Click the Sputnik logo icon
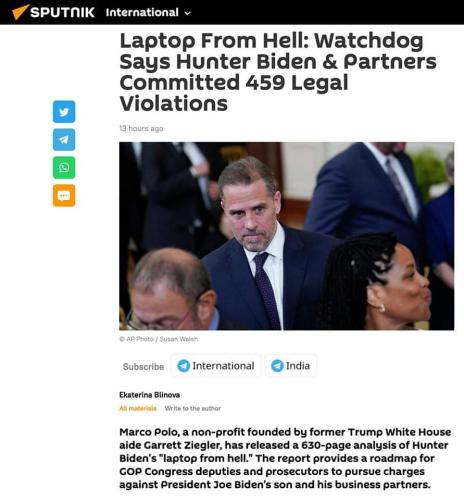Screen dimensions: 464x500 tap(20, 12)
